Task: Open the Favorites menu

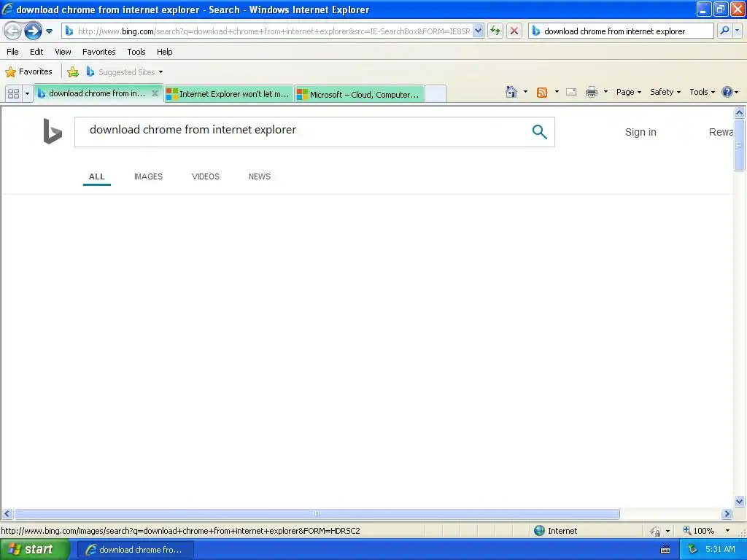Action: pyautogui.click(x=99, y=52)
